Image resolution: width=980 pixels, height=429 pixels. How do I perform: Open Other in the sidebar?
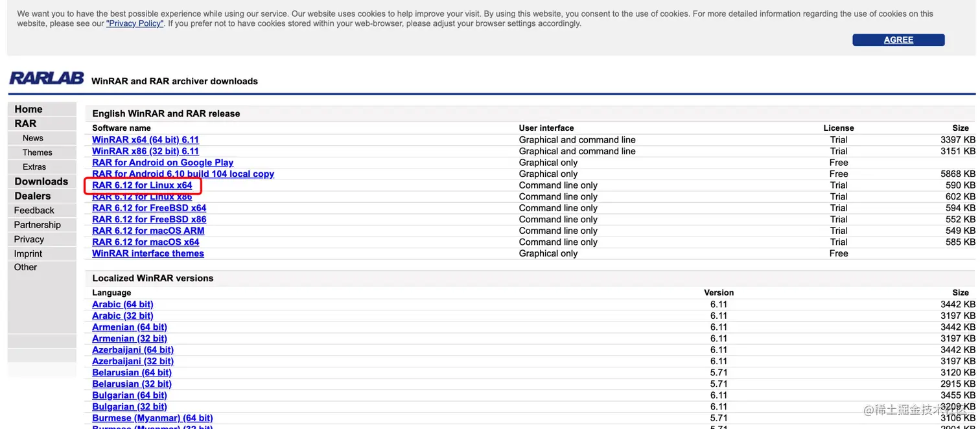pos(26,267)
